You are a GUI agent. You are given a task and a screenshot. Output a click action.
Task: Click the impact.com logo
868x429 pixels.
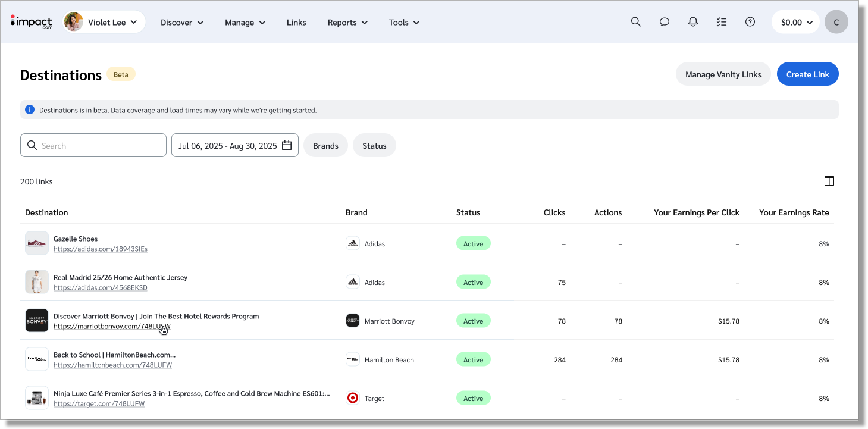[x=32, y=22]
